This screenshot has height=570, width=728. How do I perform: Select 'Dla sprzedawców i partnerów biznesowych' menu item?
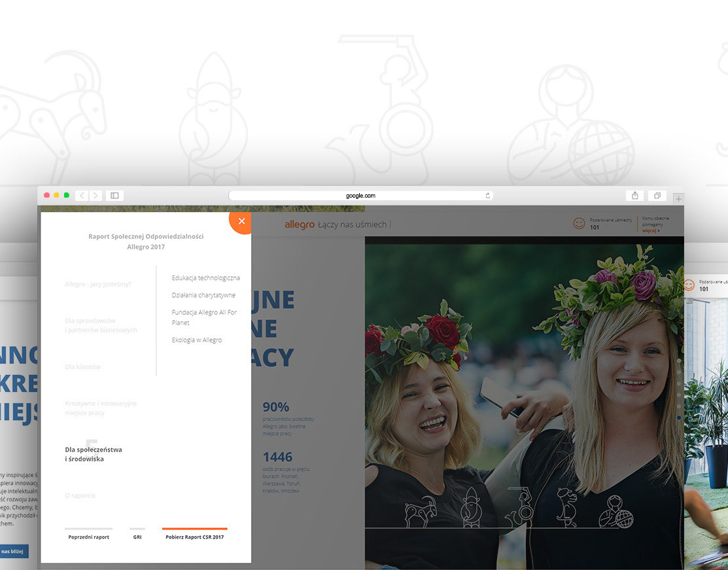pos(101,325)
